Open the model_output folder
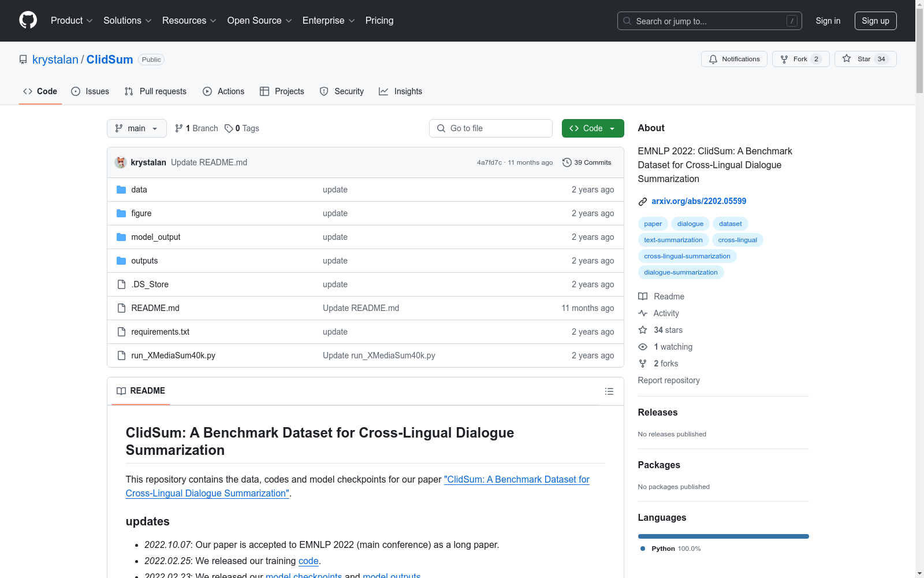924x578 pixels. [156, 237]
